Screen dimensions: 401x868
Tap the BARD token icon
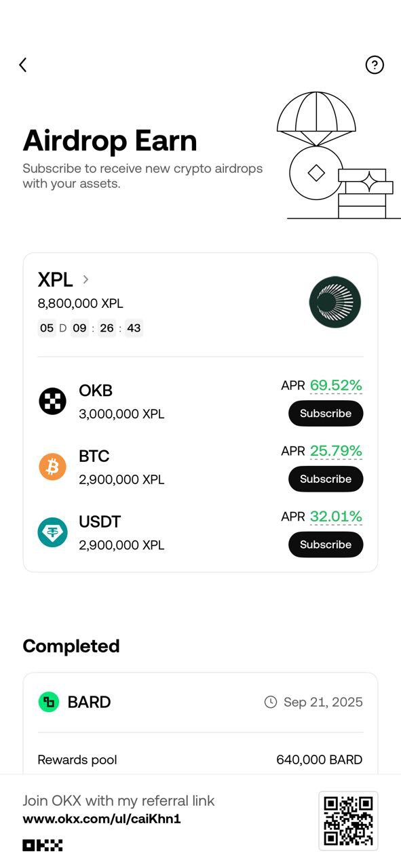click(49, 702)
